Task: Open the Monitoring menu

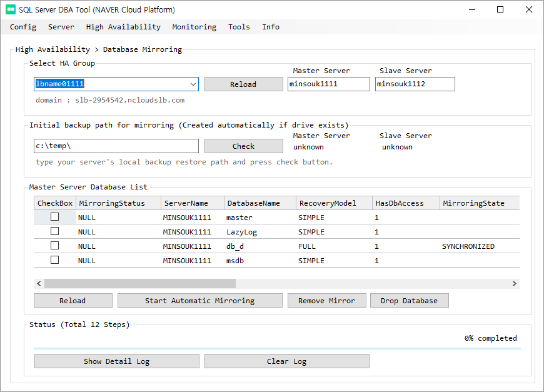Action: pos(194,27)
